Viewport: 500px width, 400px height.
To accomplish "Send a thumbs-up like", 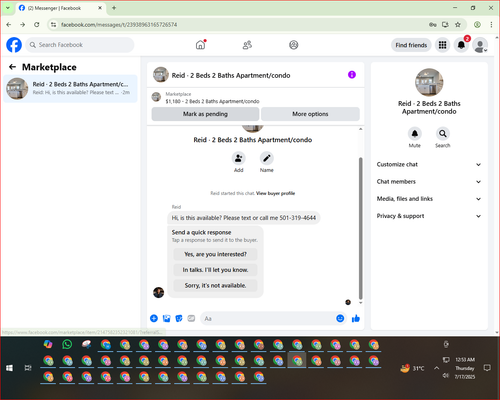I will (x=356, y=318).
